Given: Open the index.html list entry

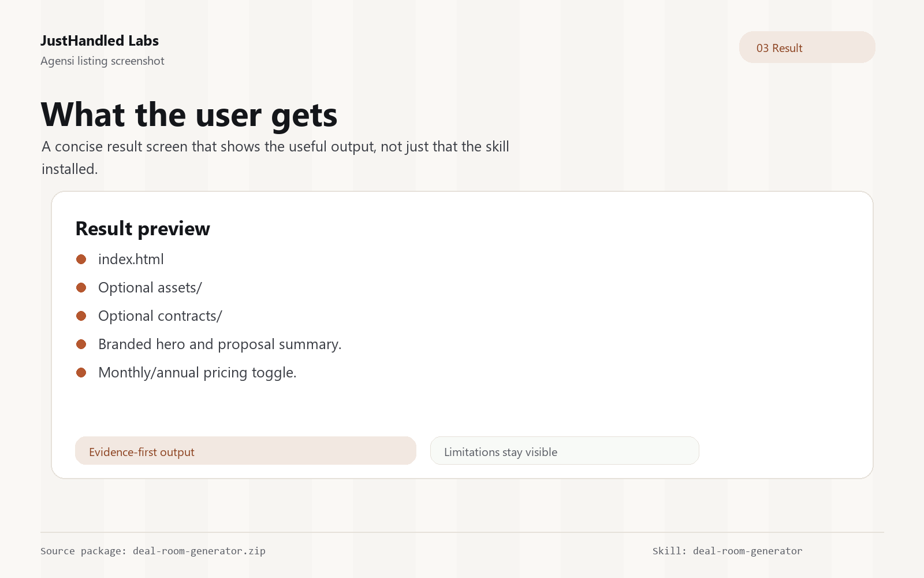Looking at the screenshot, I should (131, 260).
